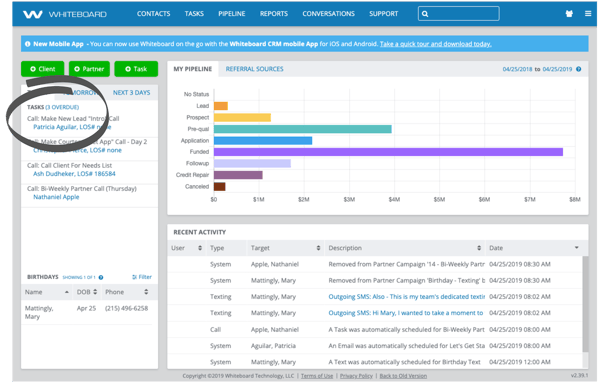Create a new Task with green button
The height and width of the screenshot is (383, 600).
[136, 69]
